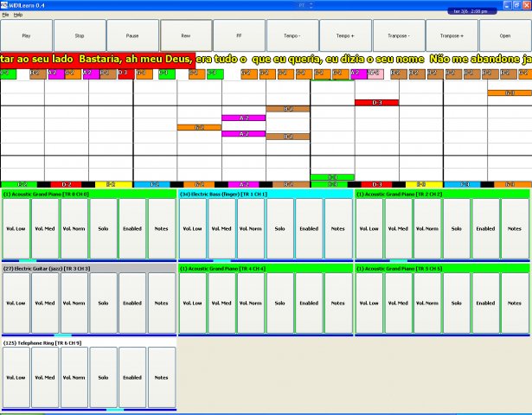Toggle Notes on Acoustic Grand Piano TR 0
This screenshot has width=532, height=415.
(162, 229)
